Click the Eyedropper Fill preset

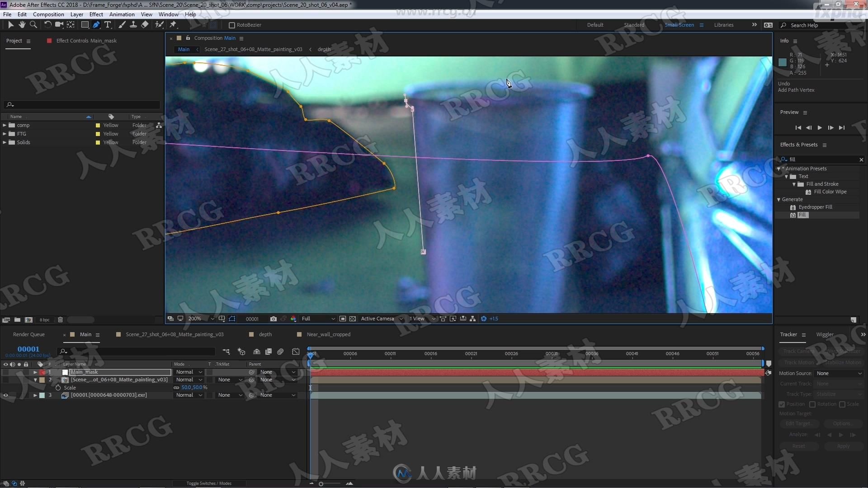(x=814, y=207)
